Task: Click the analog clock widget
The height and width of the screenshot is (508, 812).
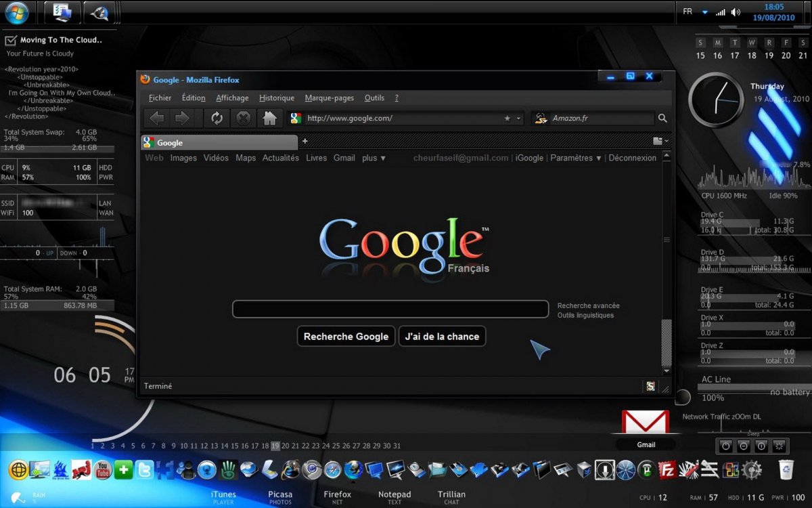Action: (x=716, y=101)
